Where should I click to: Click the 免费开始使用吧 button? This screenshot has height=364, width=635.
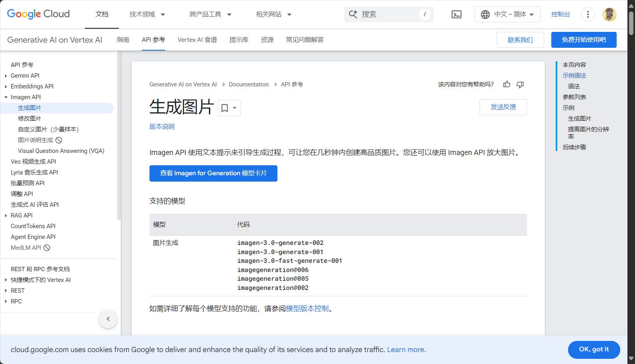[584, 40]
